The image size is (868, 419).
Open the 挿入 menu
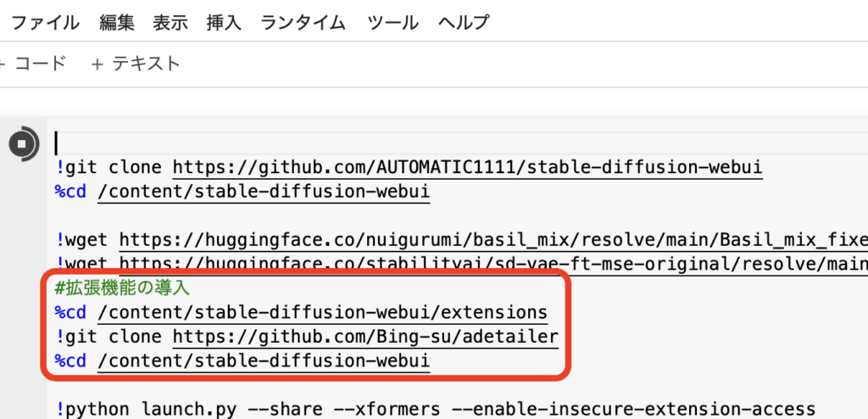tap(224, 23)
